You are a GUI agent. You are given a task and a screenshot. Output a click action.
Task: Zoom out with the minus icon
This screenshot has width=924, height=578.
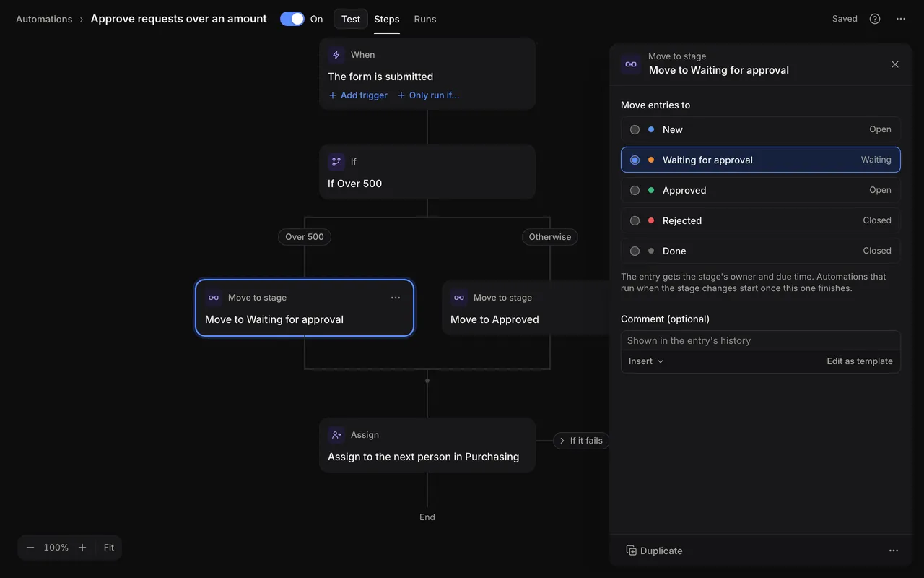(30, 548)
